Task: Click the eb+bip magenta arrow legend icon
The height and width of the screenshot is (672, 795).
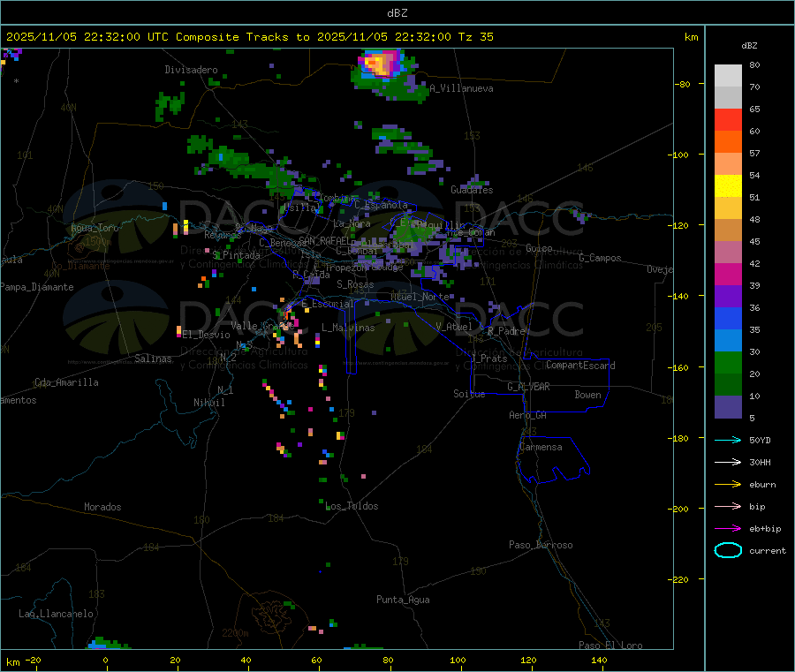Action: coord(728,529)
